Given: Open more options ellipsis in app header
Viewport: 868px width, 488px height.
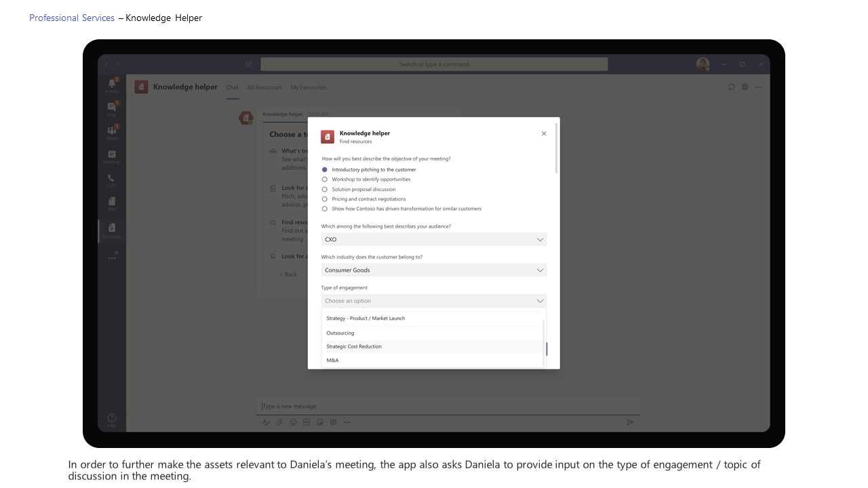Looking at the screenshot, I should pos(758,87).
